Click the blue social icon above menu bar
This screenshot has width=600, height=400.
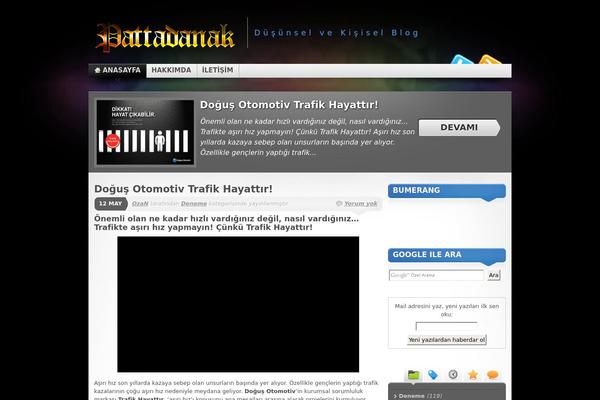click(462, 59)
